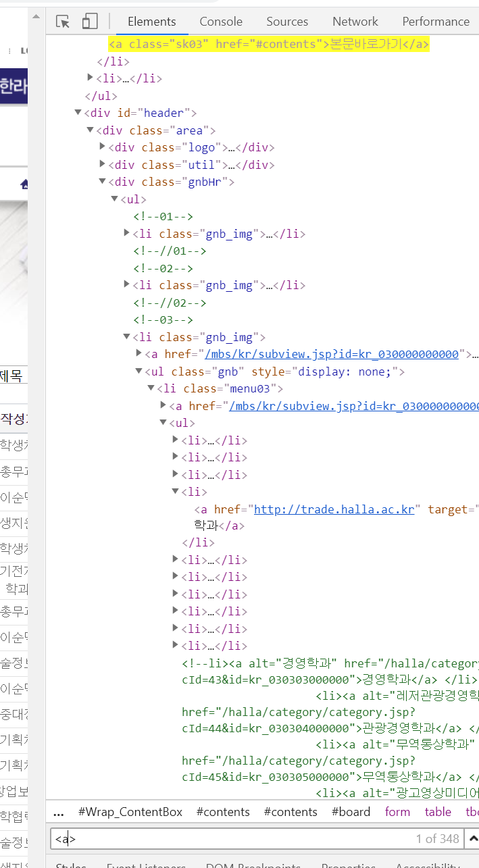Click the breadcrumb overflow ellipsis
Viewport: 479px width, 868px height.
[58, 812]
